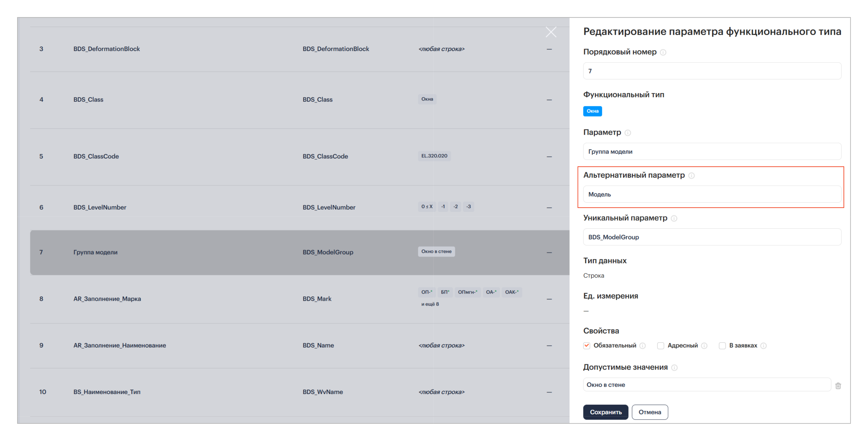868x441 pixels.
Task: Click info icon next to Допустимые значения
Action: coord(674,368)
